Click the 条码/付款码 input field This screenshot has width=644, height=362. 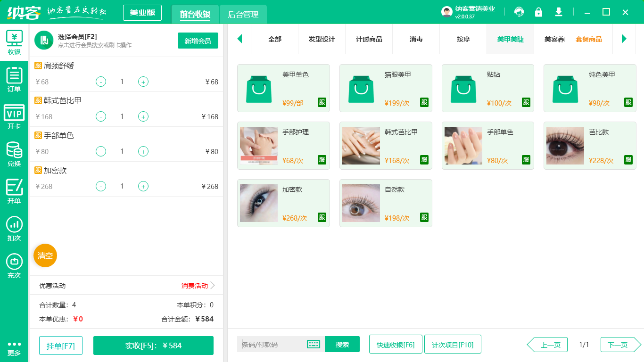click(x=272, y=344)
